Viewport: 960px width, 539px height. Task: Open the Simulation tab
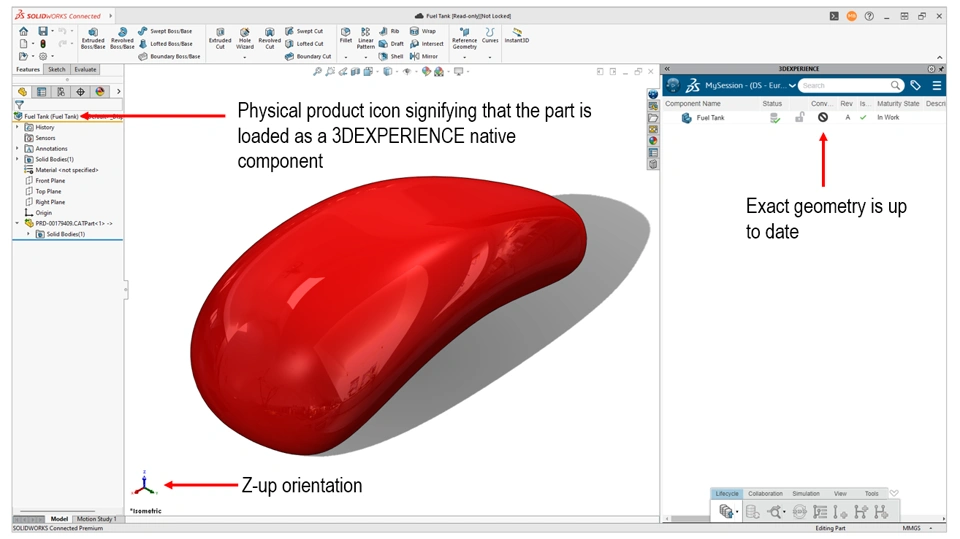[806, 494]
